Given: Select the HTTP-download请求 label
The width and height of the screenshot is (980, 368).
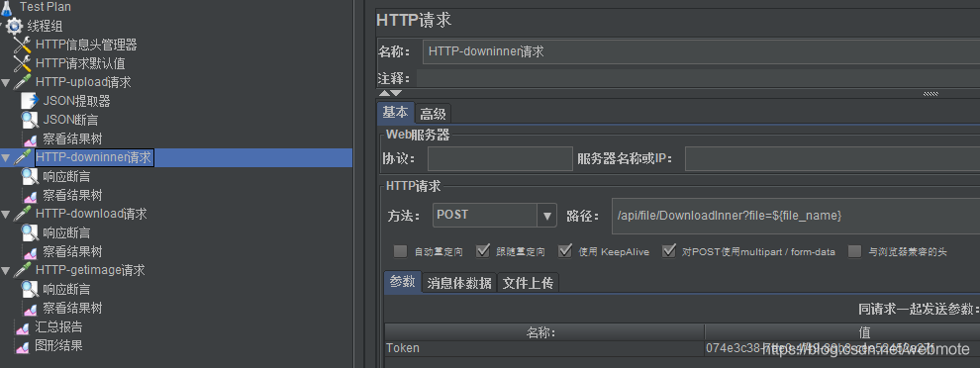Looking at the screenshot, I should (x=91, y=214).
